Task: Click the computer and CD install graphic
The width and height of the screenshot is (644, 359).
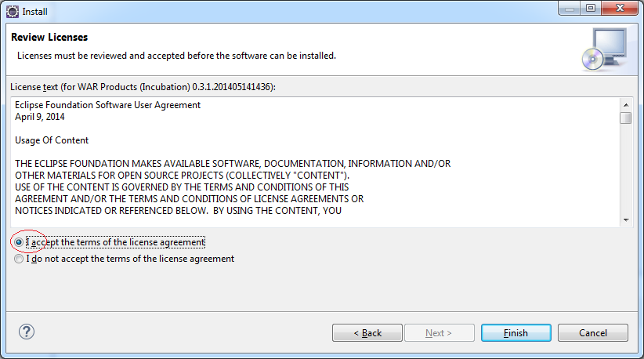Action: pos(605,49)
